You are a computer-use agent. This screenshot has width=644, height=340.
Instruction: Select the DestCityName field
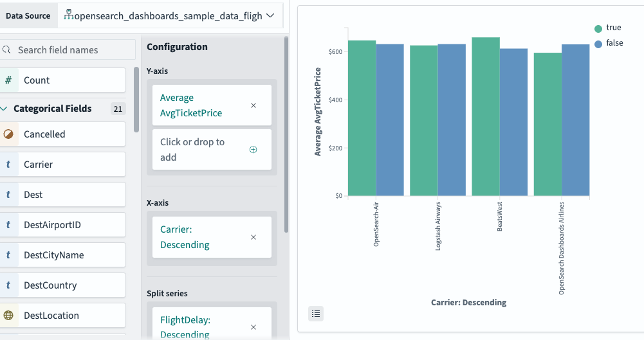click(63, 255)
